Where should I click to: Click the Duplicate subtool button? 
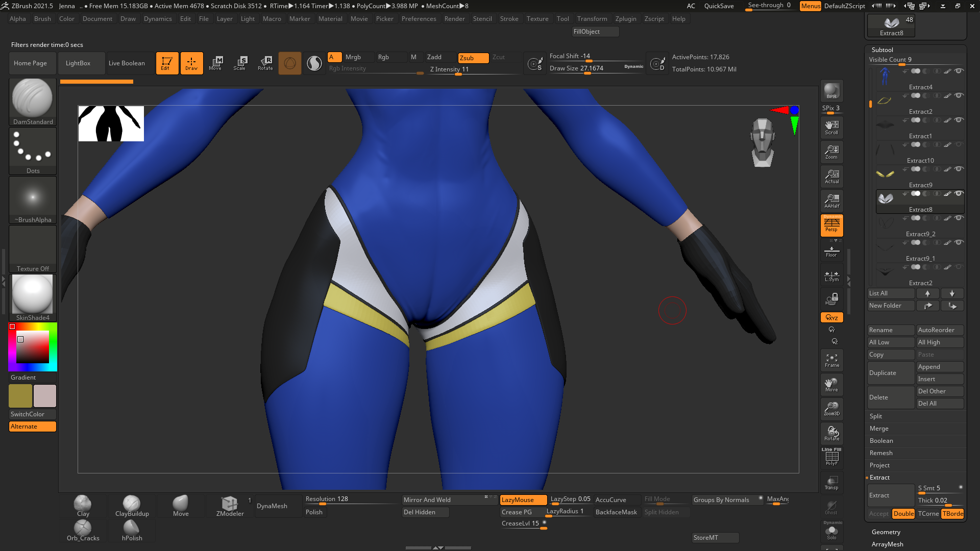coord(891,373)
